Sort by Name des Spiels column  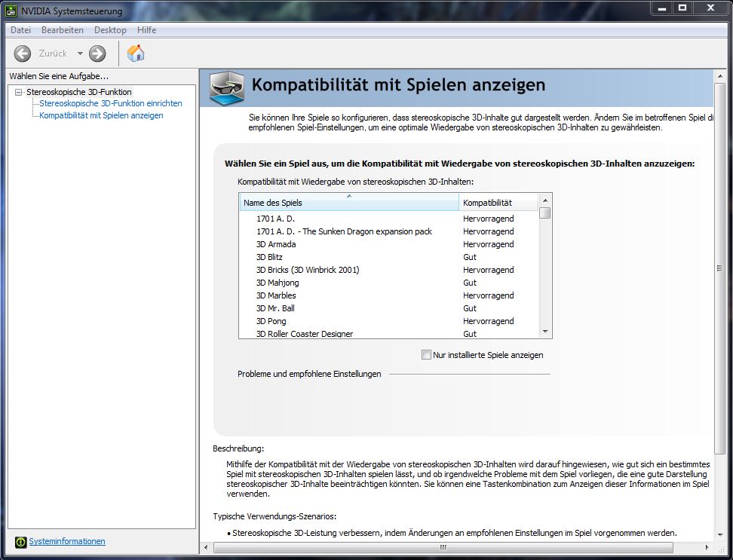tap(348, 203)
